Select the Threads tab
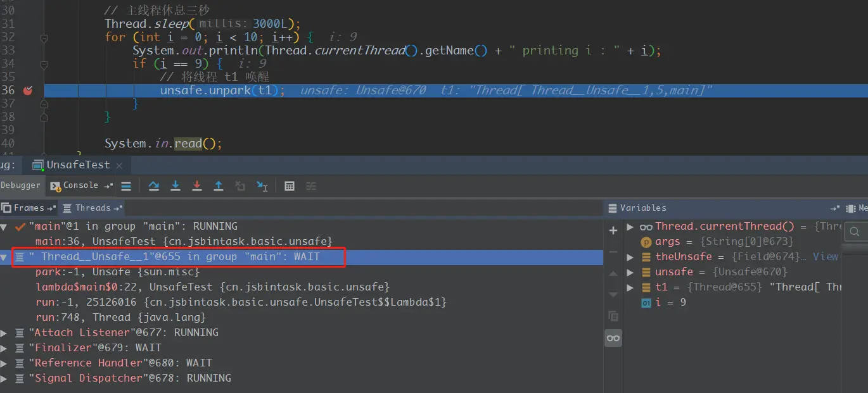This screenshot has height=393, width=868. point(93,208)
